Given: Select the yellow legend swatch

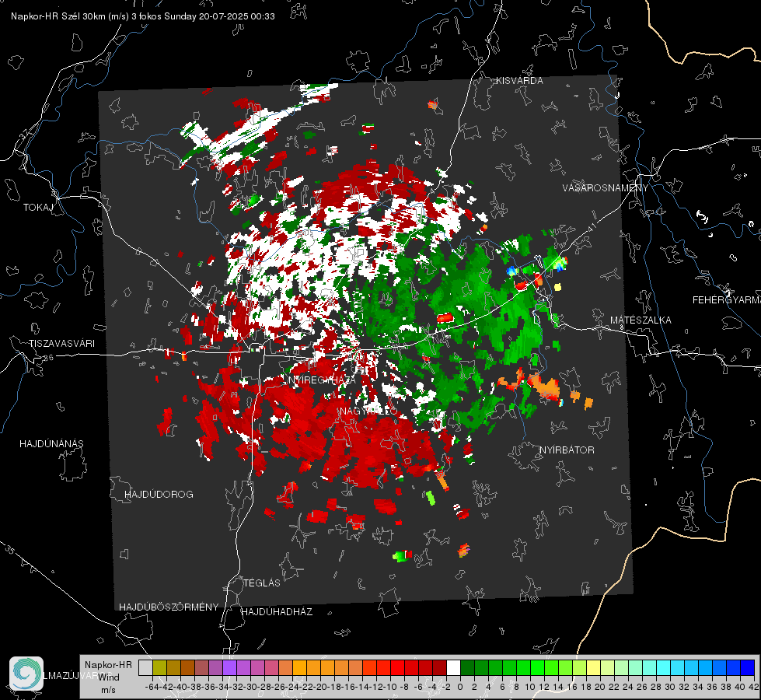Looking at the screenshot, I should pyautogui.click(x=594, y=667).
